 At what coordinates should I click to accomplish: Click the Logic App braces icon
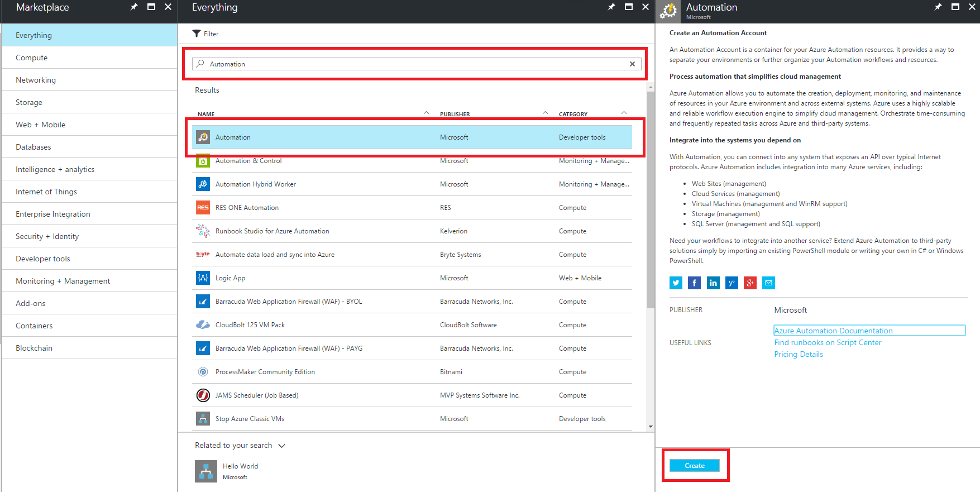point(203,278)
